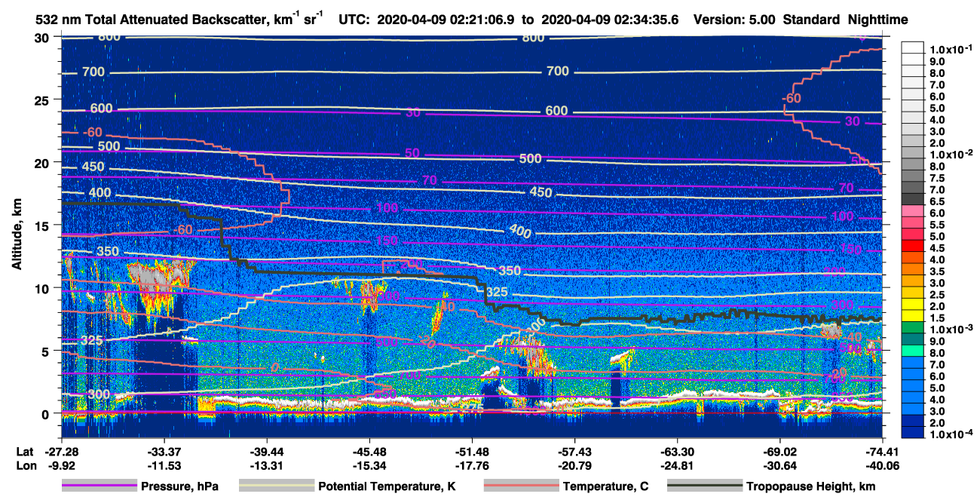
Task: Click the "Temperature, C" legend label
Action: click(x=605, y=487)
